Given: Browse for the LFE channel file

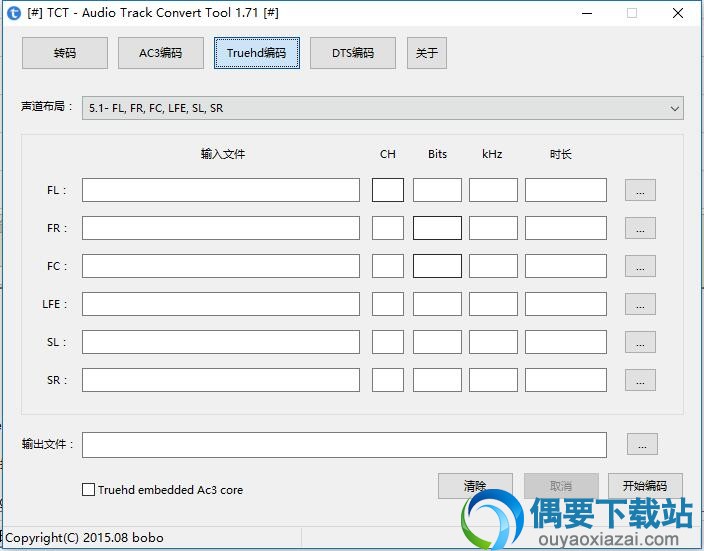Looking at the screenshot, I should [640, 304].
